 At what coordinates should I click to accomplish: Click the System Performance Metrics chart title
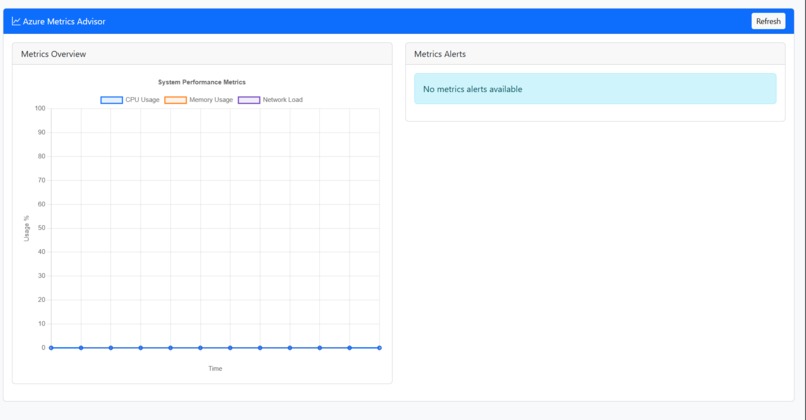click(x=202, y=82)
